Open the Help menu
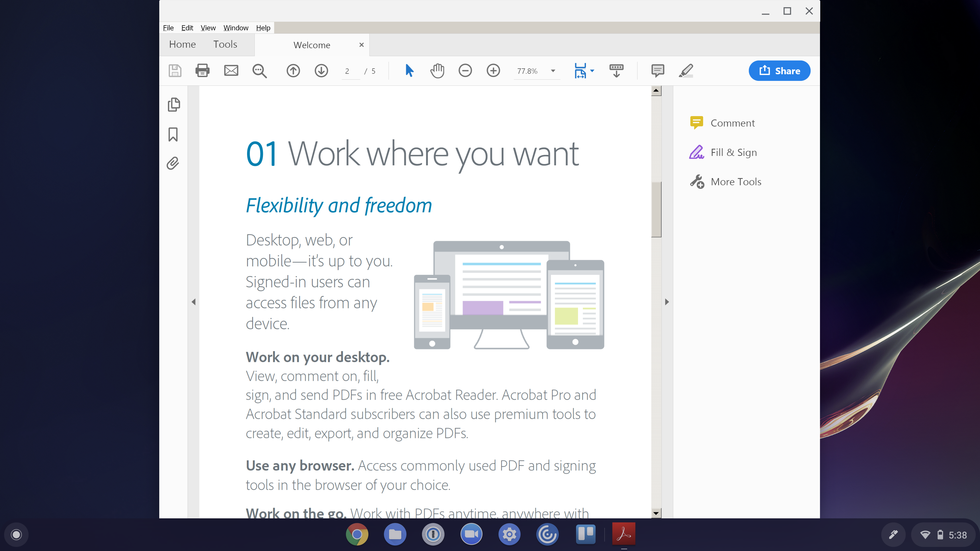The height and width of the screenshot is (551, 980). click(263, 28)
